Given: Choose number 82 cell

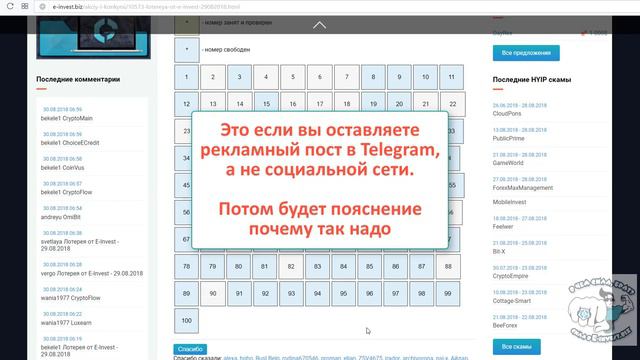Looking at the screenshot, I should click(x=291, y=267).
